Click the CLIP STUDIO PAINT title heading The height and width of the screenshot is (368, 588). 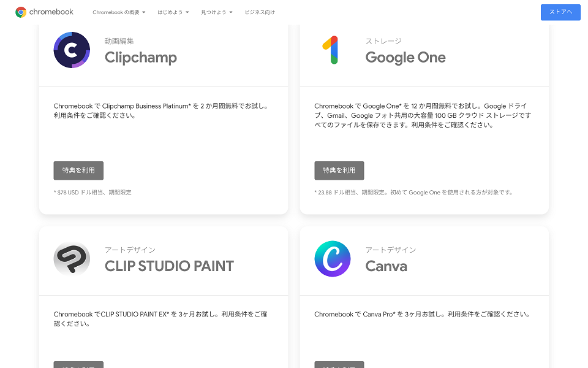[169, 266]
